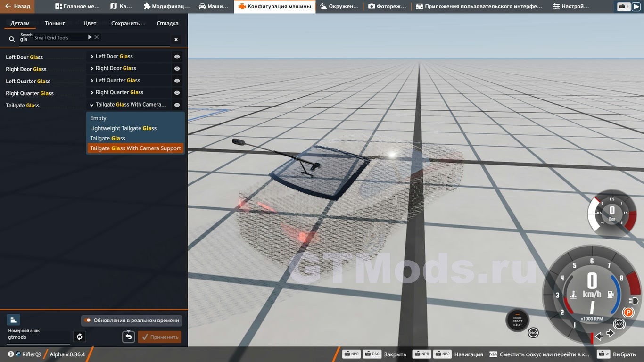Open the Отладка debug sub-tab

tap(167, 23)
